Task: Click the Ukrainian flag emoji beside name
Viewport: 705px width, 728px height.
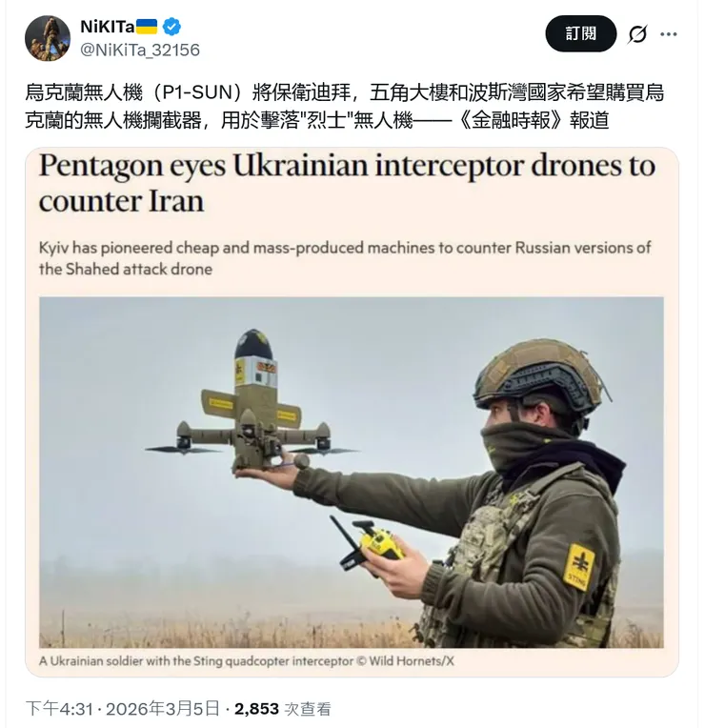Action: (x=147, y=27)
